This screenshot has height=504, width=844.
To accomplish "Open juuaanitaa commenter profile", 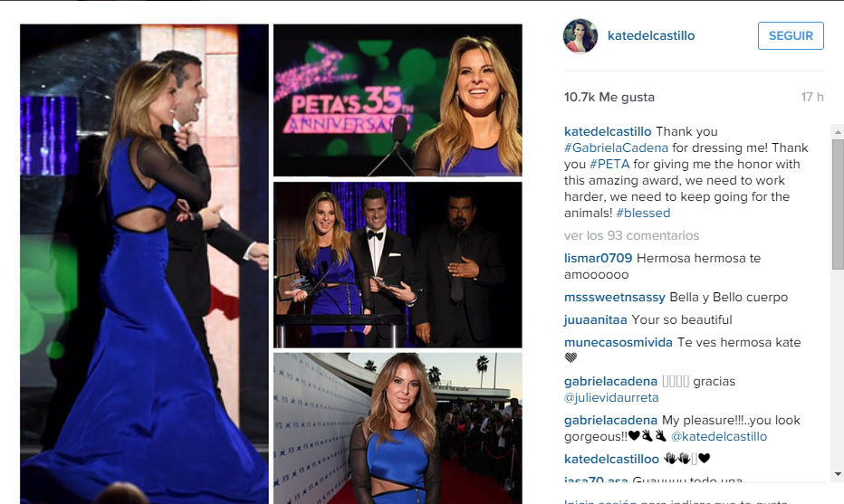I will [x=595, y=320].
